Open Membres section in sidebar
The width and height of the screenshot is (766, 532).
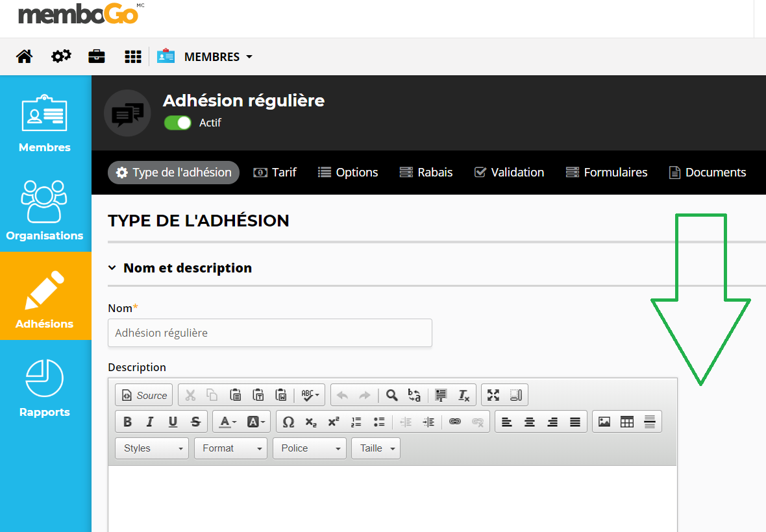pyautogui.click(x=44, y=123)
